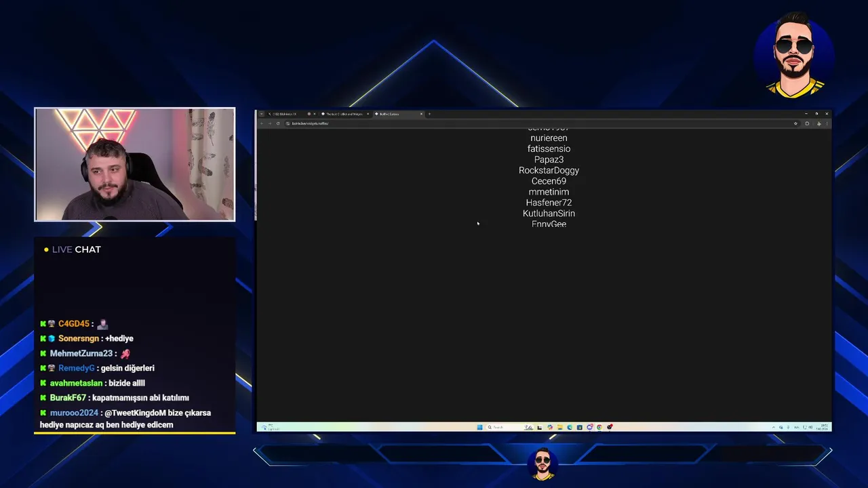The height and width of the screenshot is (488, 868).
Task: Select the active Botrix raffle tab
Action: [x=399, y=114]
